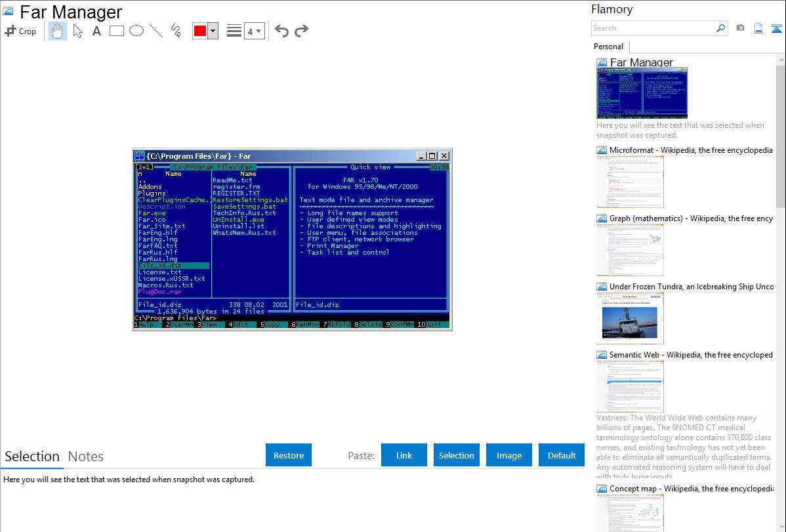Image resolution: width=786 pixels, height=532 pixels.
Task: Click the Semantic Web - Wikipedia title text
Action: coord(691,354)
